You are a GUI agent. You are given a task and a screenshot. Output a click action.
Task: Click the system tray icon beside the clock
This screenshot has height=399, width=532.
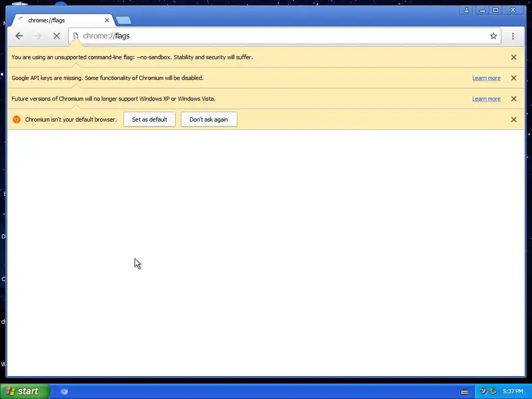pos(494,391)
